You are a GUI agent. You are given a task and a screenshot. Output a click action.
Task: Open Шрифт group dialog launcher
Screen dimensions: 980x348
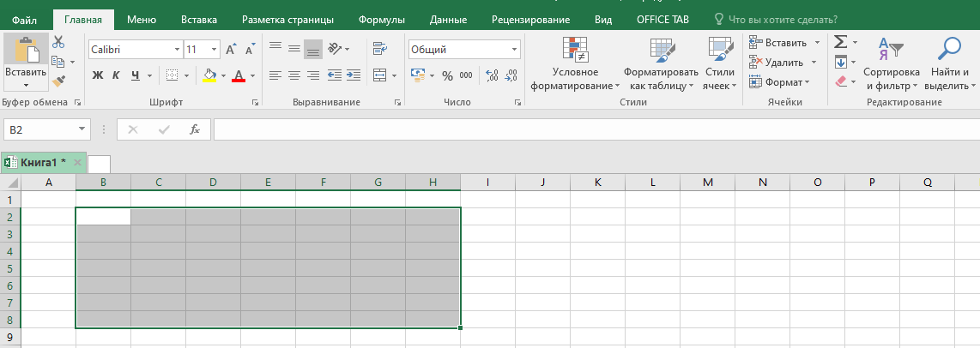pyautogui.click(x=255, y=102)
